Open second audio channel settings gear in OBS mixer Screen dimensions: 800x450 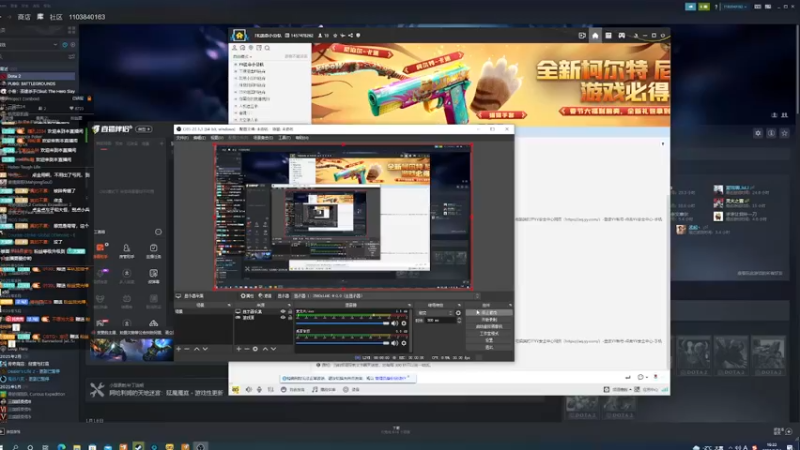(404, 343)
